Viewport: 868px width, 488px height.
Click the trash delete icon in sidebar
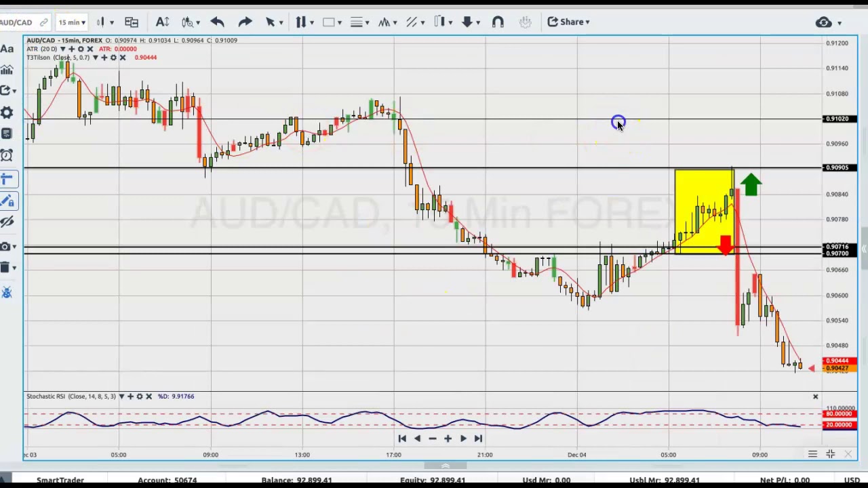click(7, 268)
